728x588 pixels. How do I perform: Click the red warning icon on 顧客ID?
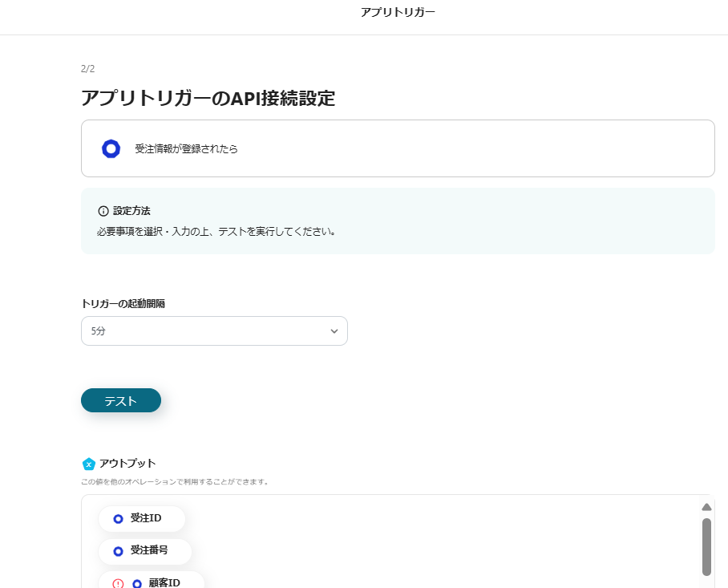[x=118, y=584]
